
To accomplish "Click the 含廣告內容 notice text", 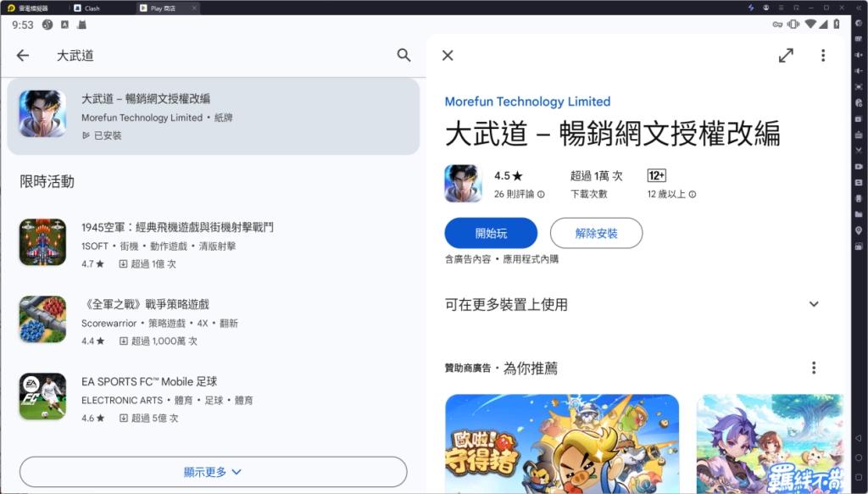I will point(468,259).
